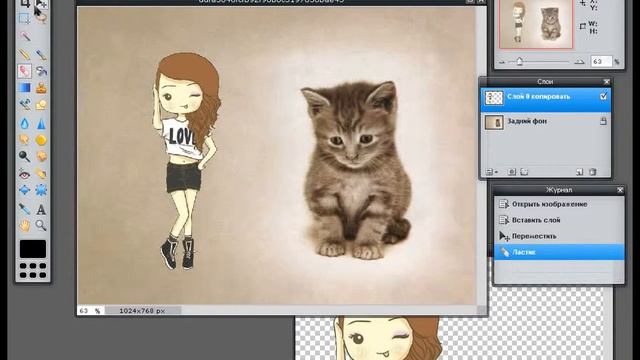Revert to Открыть изображение history step
Image resolution: width=640 pixels, height=360 pixels.
coord(559,204)
